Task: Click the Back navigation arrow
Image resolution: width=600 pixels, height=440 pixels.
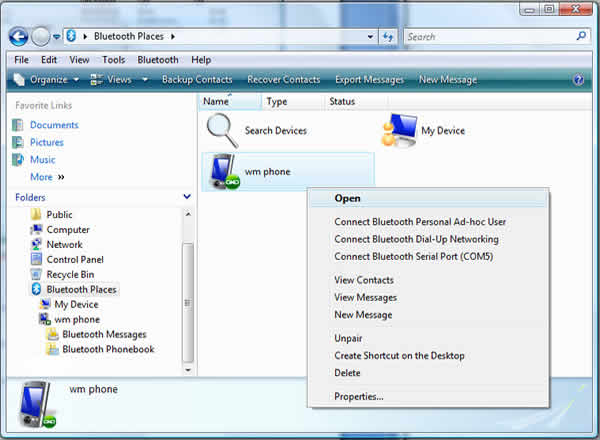Action: pos(18,37)
